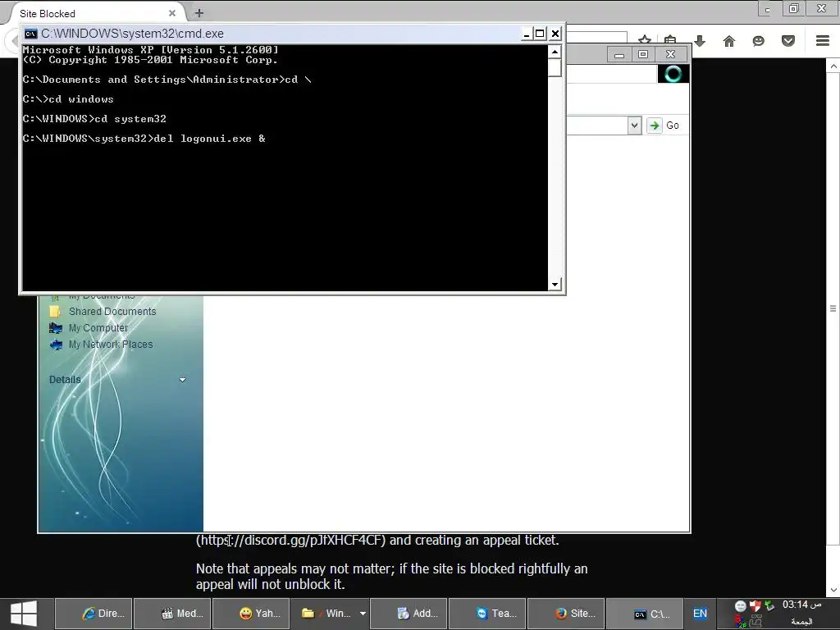Close the Explorer window behind cmd

(x=670, y=54)
